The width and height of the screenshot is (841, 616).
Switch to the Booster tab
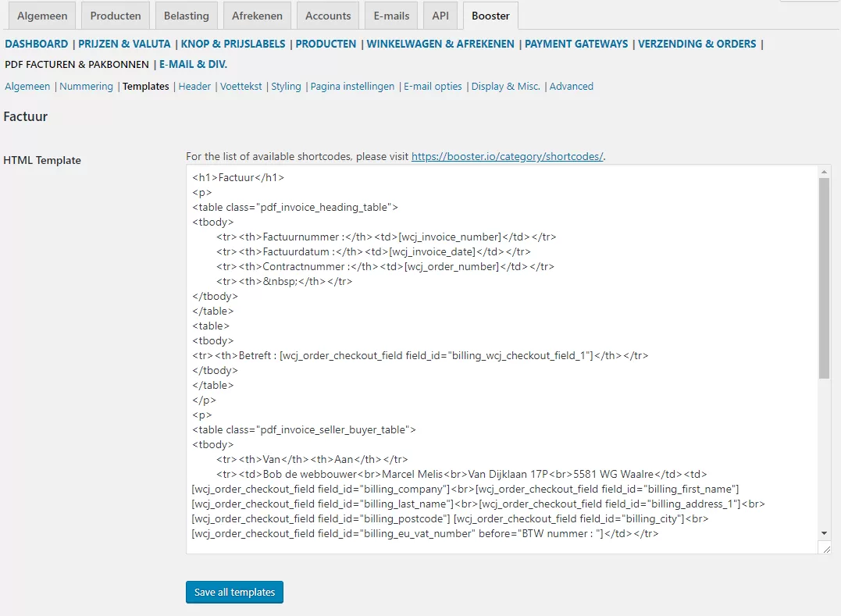490,15
